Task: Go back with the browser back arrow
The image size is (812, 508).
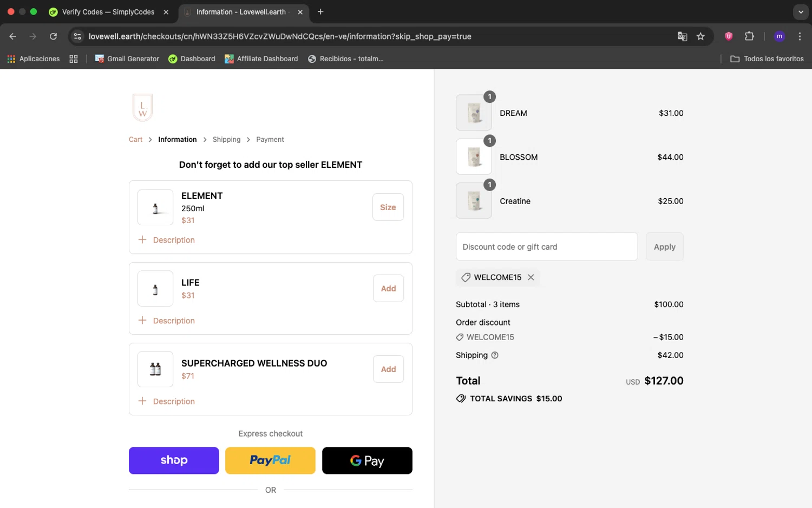Action: (x=12, y=36)
